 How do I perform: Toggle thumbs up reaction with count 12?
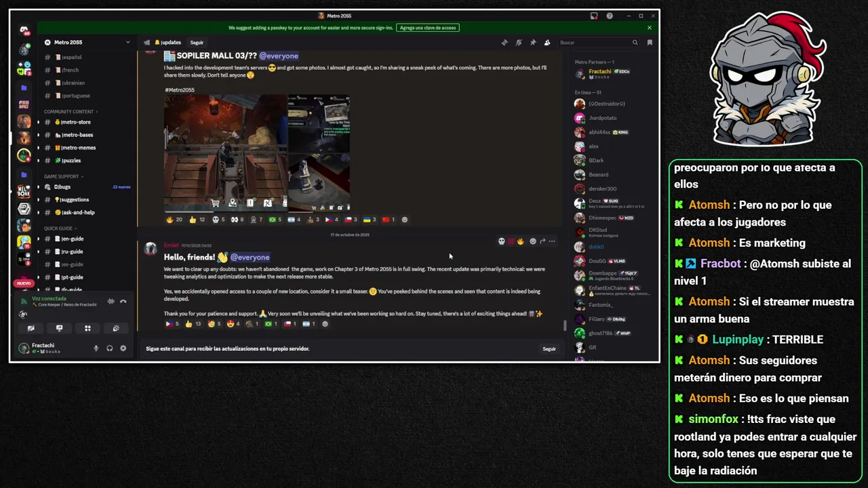coord(197,220)
